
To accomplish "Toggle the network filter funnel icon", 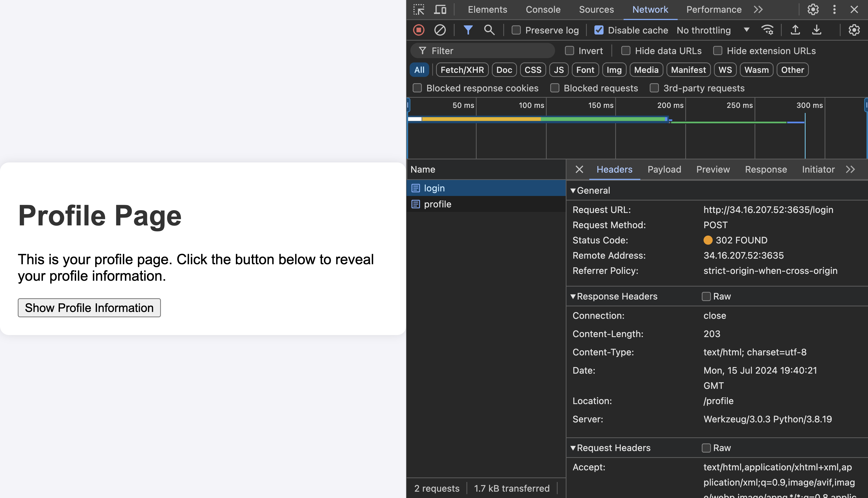I will click(x=468, y=30).
